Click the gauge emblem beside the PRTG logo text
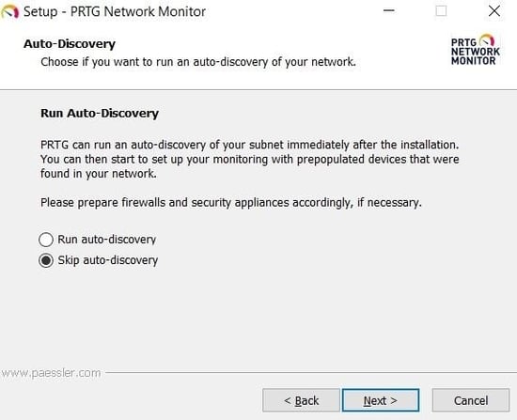Viewport: 517px width, 420px height. point(487,40)
